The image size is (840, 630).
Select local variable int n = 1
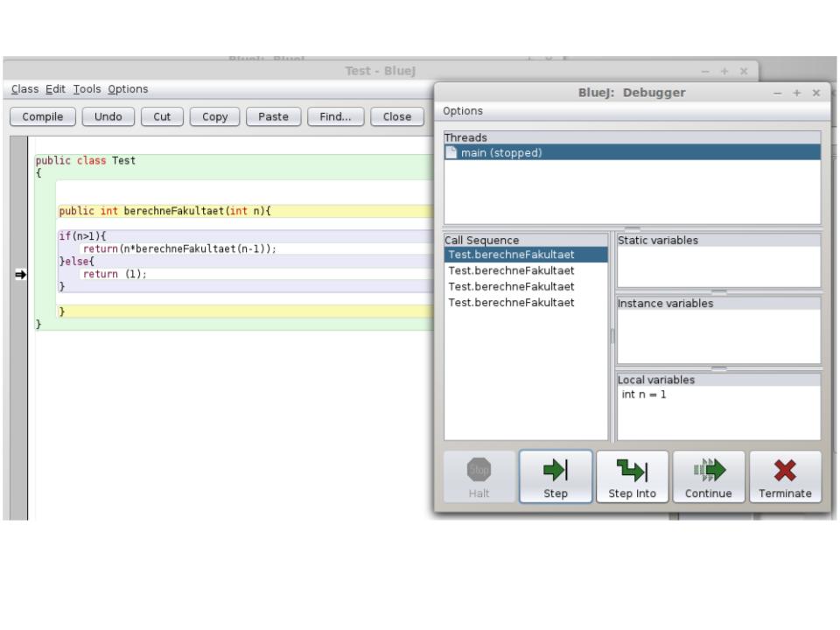click(x=643, y=395)
